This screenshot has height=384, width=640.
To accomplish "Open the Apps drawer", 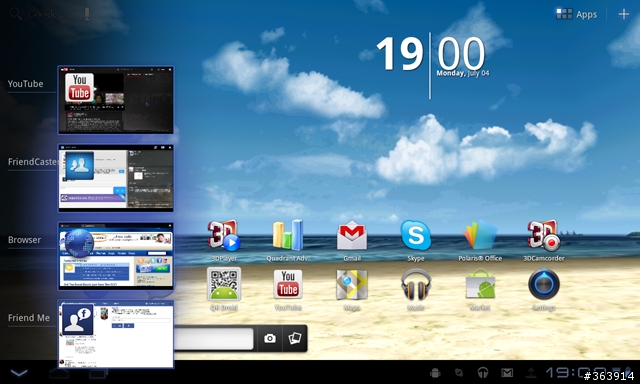I will 576,14.
